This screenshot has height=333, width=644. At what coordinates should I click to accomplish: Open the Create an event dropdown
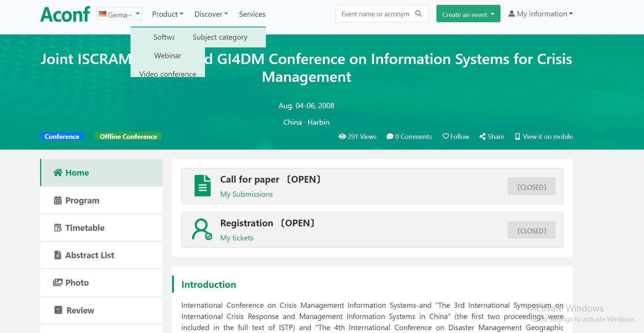pyautogui.click(x=468, y=14)
